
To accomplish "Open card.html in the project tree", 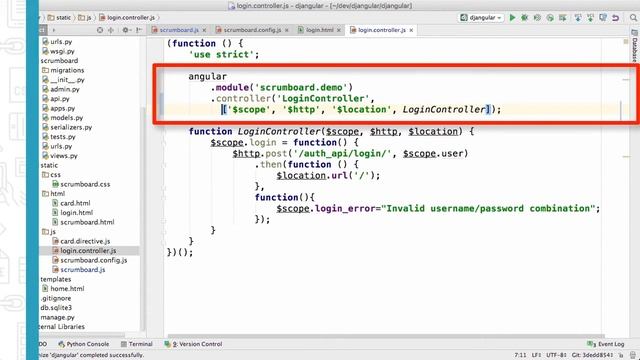I will [x=71, y=203].
